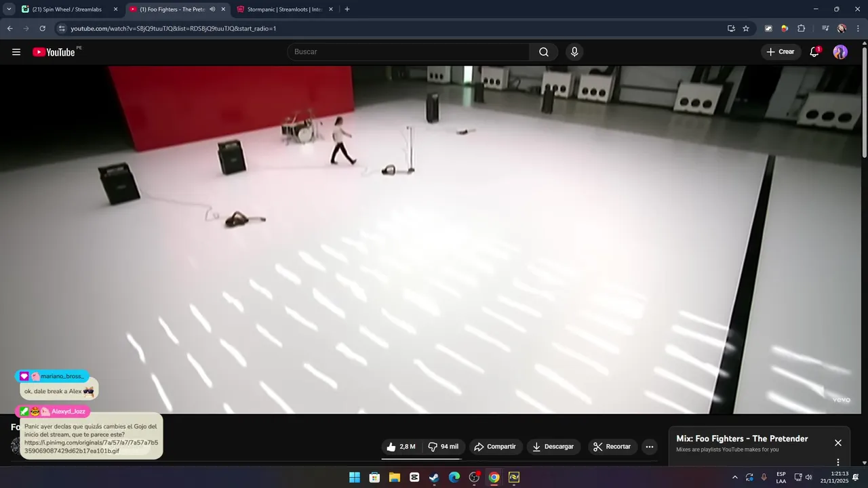Go forward with the browser arrow
Image resolution: width=868 pixels, height=488 pixels.
click(26, 28)
